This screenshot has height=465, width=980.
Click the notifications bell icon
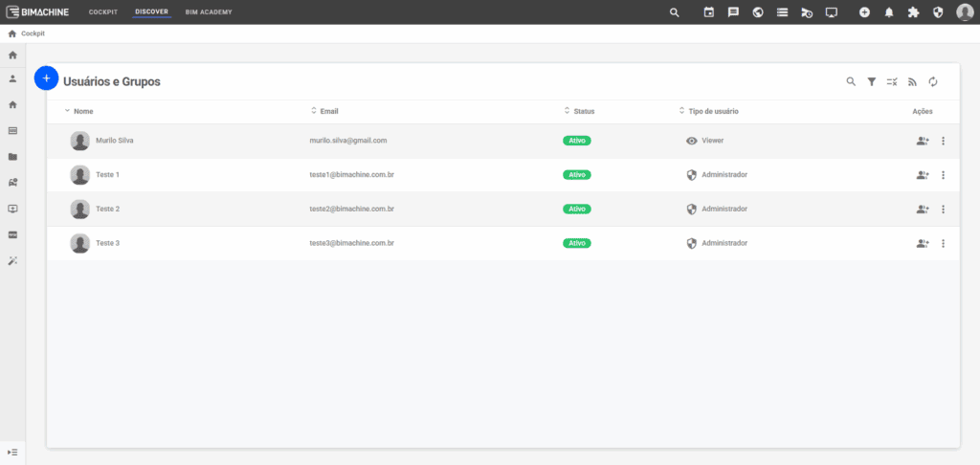click(889, 12)
